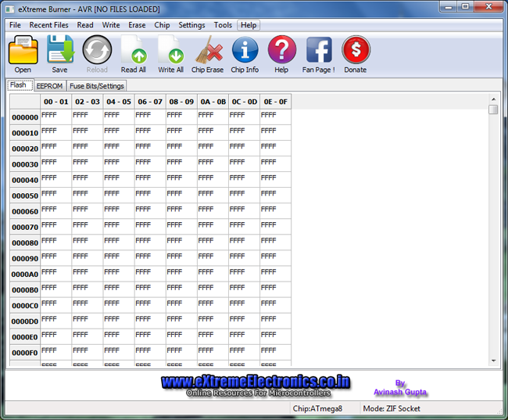Screen dimensions: 508x420
Task: Click the Chip:ATmega8 status bar entry
Action: (x=317, y=408)
